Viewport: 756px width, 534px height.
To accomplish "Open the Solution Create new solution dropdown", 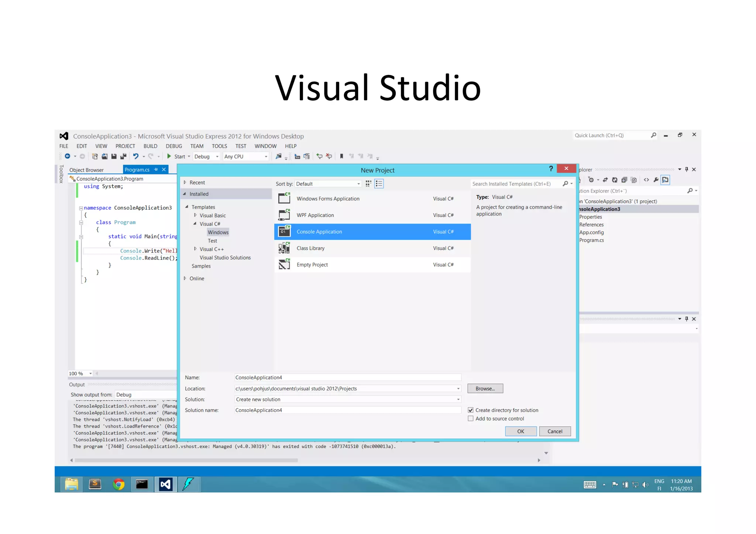I will (x=458, y=399).
